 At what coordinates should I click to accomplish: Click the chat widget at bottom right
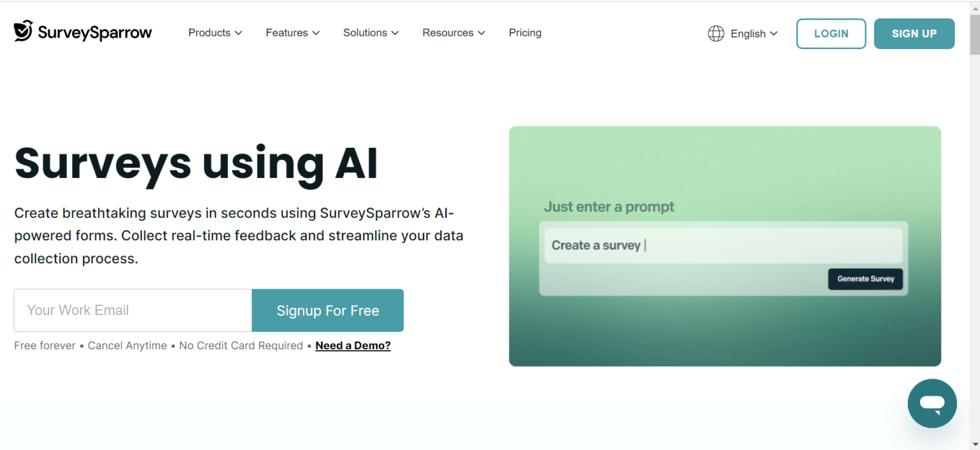coord(932,403)
